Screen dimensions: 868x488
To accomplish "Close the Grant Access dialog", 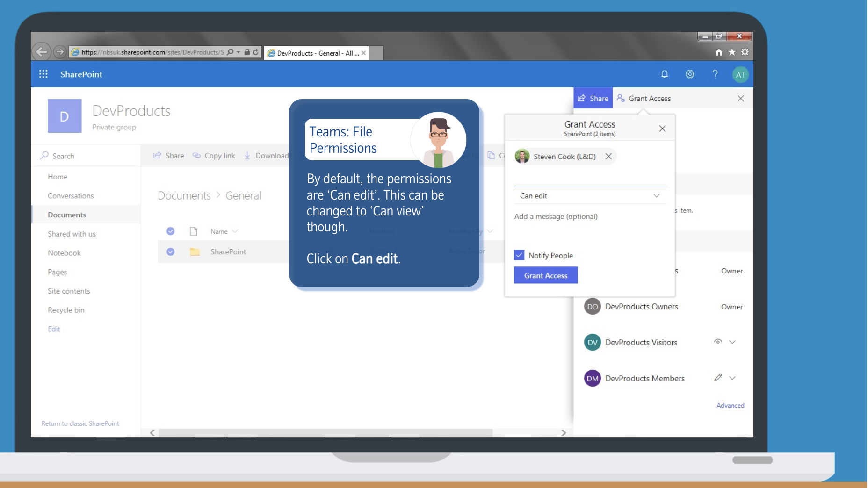I will pyautogui.click(x=662, y=129).
